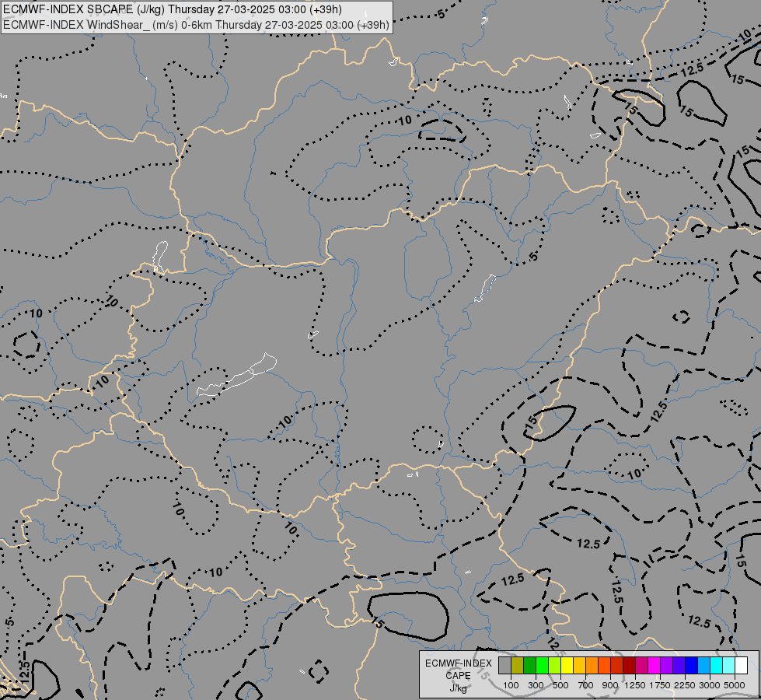Viewport: 761px width, 700px height.
Task: Click the 100 value on the legend scale
Action: [x=511, y=685]
